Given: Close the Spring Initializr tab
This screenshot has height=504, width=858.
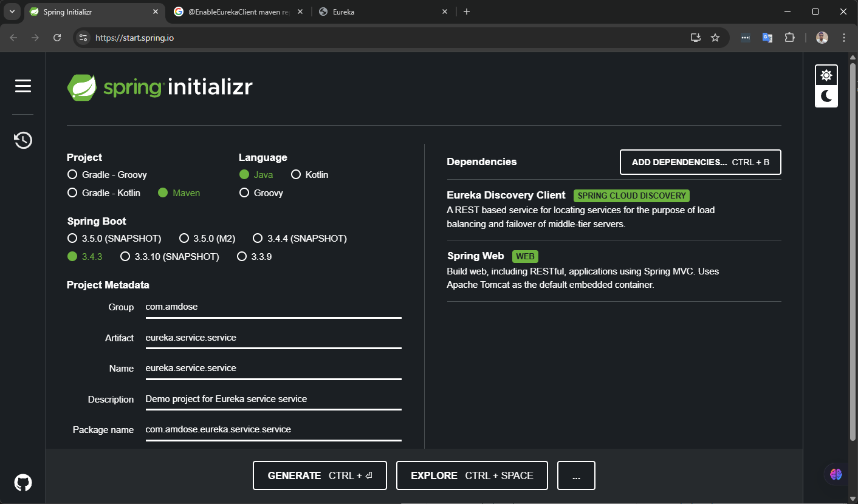Looking at the screenshot, I should point(156,12).
